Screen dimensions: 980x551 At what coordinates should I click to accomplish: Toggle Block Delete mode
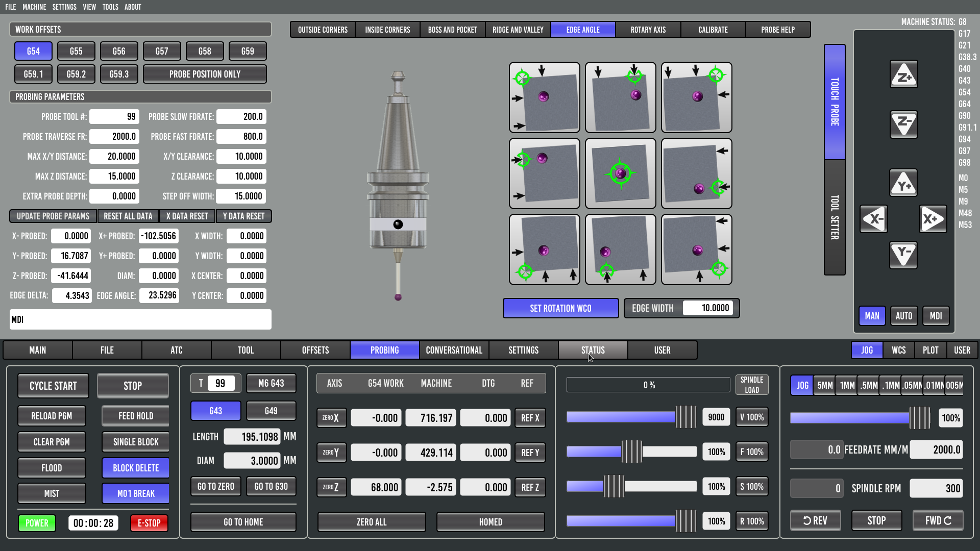point(136,468)
